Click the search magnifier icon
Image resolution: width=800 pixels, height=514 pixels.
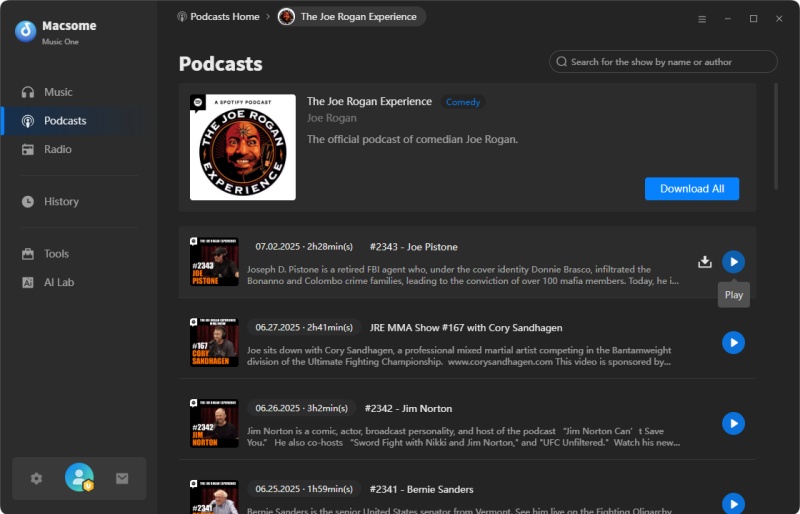562,62
